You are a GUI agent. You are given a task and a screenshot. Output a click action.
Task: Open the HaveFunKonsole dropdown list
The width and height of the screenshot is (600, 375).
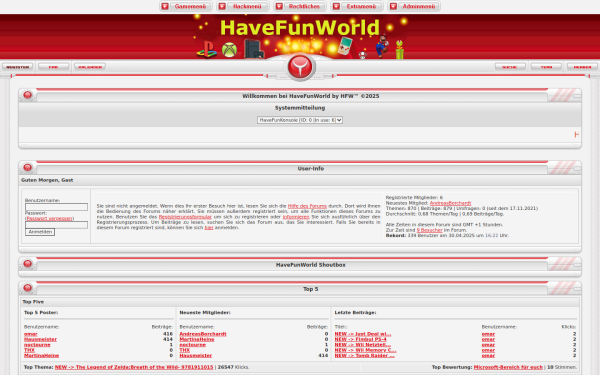pos(300,120)
